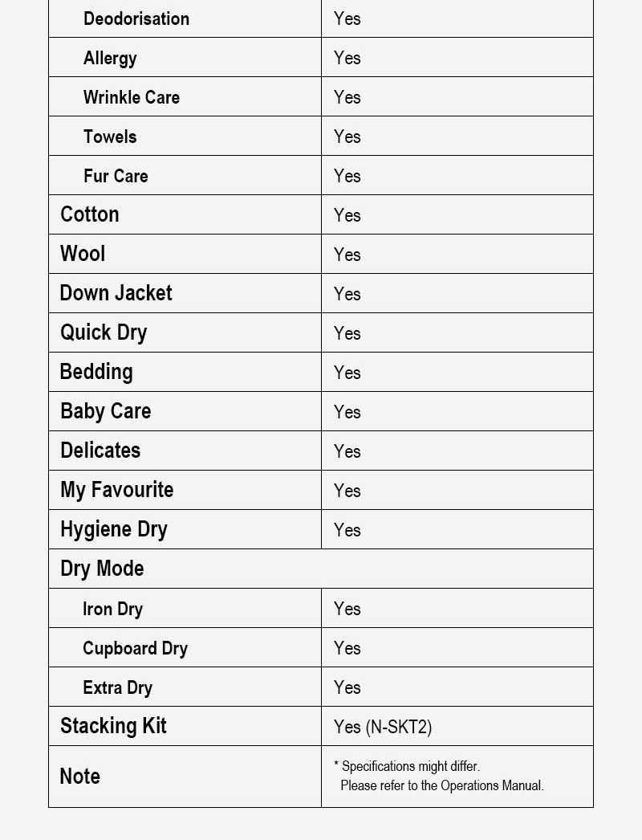Select the Towels row label

[110, 137]
